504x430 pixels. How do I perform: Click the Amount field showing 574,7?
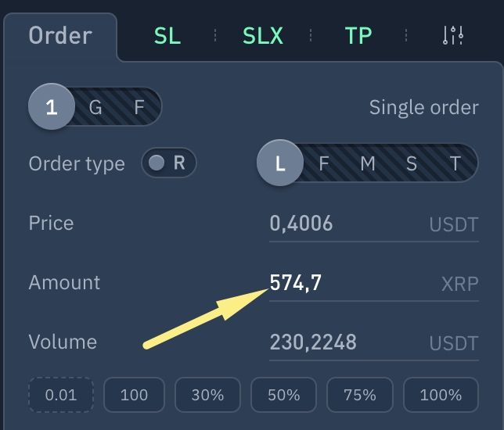pyautogui.click(x=344, y=282)
